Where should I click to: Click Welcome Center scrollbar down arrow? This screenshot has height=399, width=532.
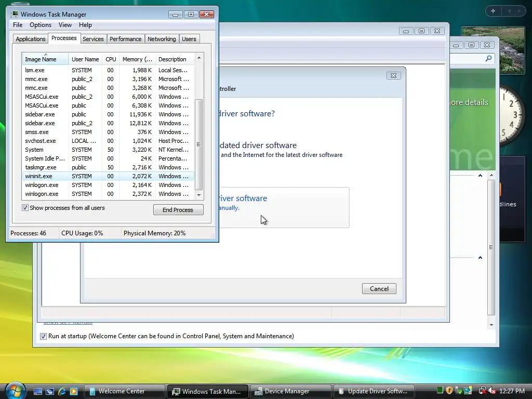[491, 325]
